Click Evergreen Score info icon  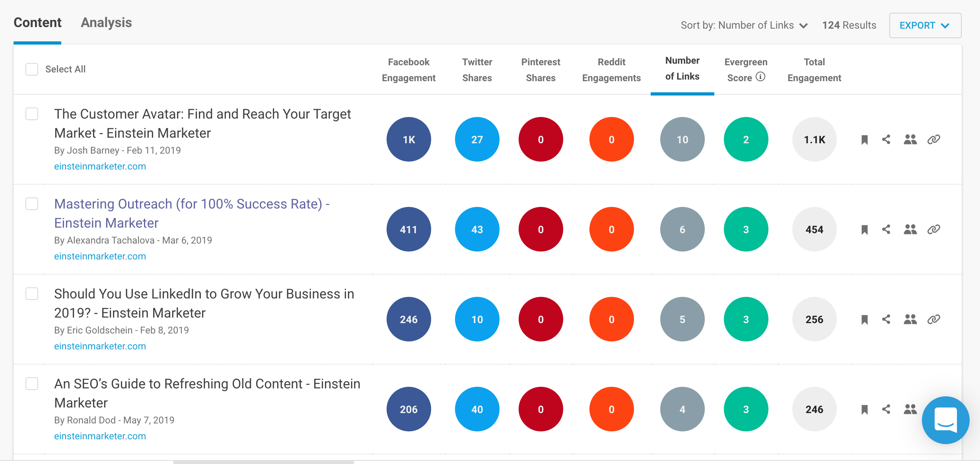point(760,77)
